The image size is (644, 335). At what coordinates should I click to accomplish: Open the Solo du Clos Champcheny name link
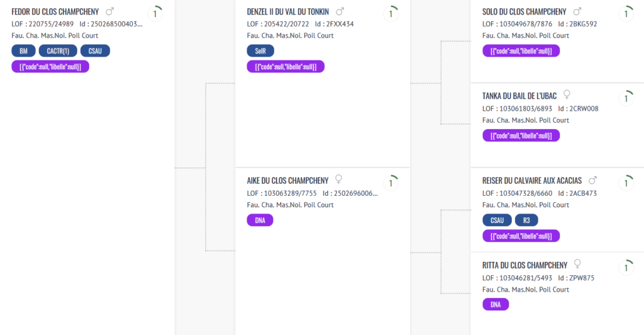coord(524,12)
